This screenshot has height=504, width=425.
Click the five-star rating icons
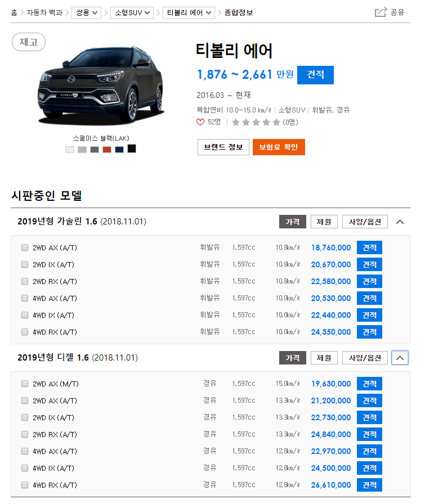(x=256, y=122)
